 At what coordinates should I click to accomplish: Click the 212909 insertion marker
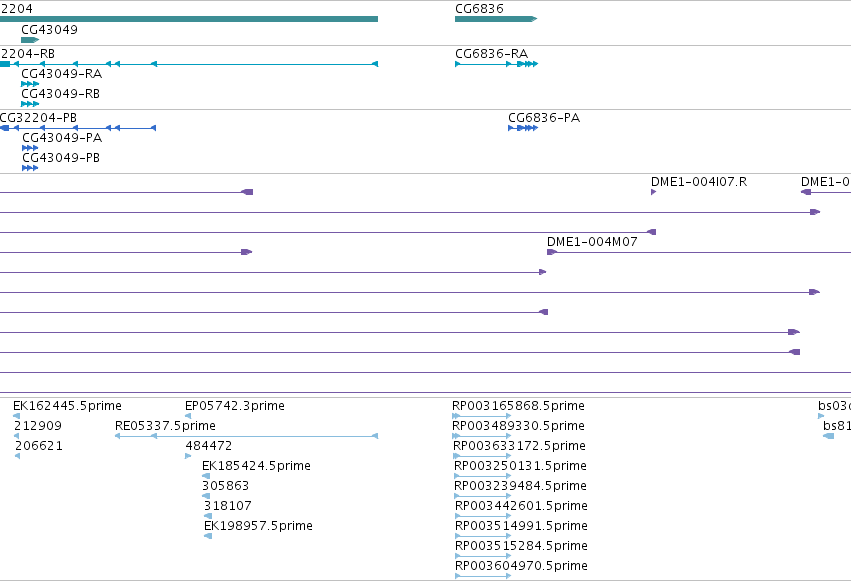pos(16,436)
